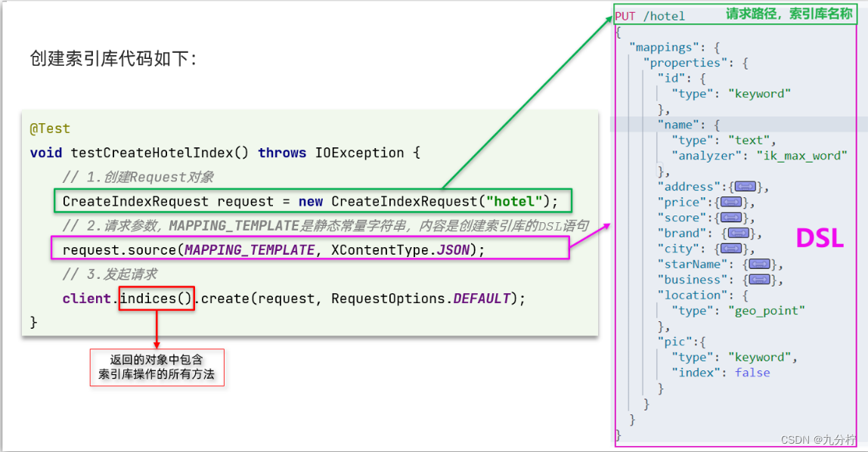Screen dimensions: 868x452
Task: Expand the folded "price" field braces
Action: pos(730,203)
